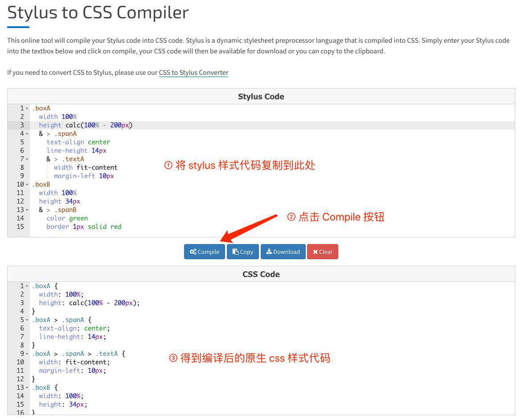This screenshot has height=420, width=521.
Task: Fold the '.boxA > .spanA > .textA {' rule in CSS Code
Action: tap(27, 354)
